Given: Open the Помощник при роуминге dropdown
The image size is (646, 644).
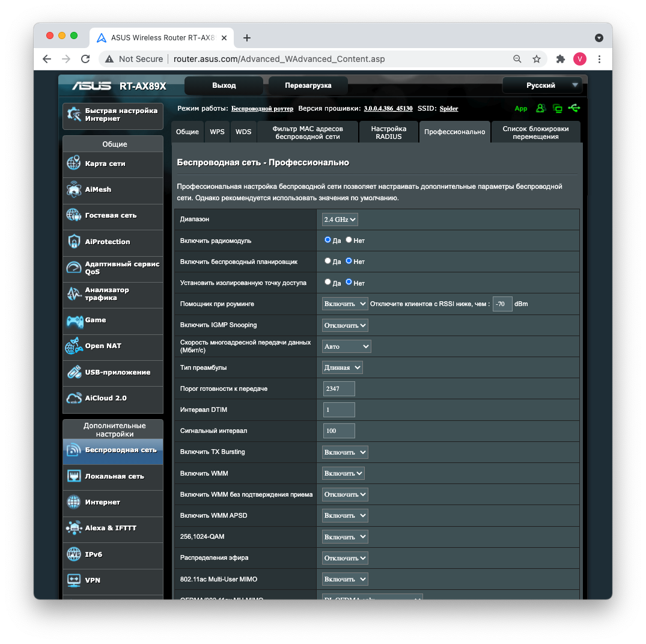Looking at the screenshot, I should point(345,304).
